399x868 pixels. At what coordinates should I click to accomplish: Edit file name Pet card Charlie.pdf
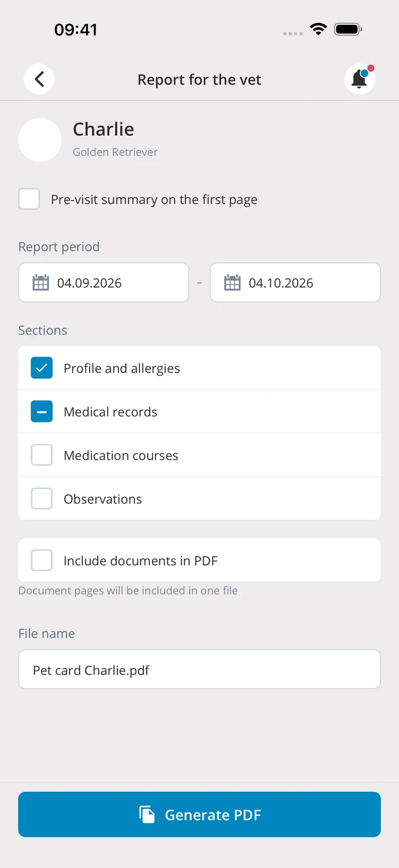199,669
